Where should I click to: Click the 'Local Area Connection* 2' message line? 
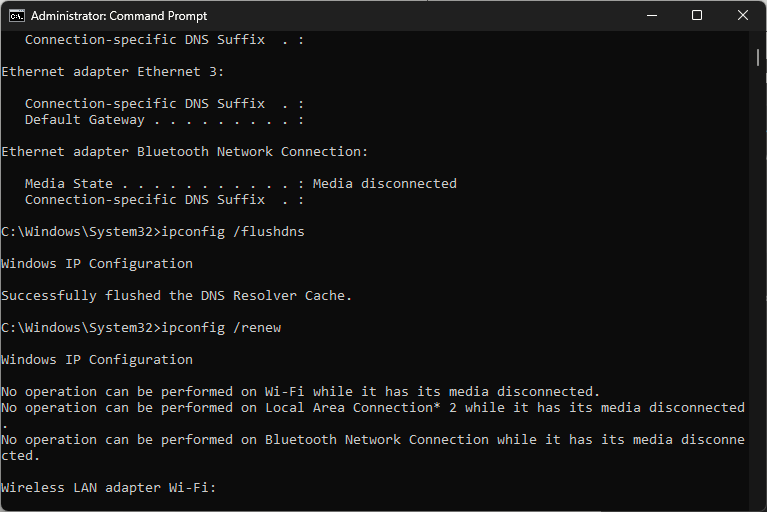tap(373, 408)
